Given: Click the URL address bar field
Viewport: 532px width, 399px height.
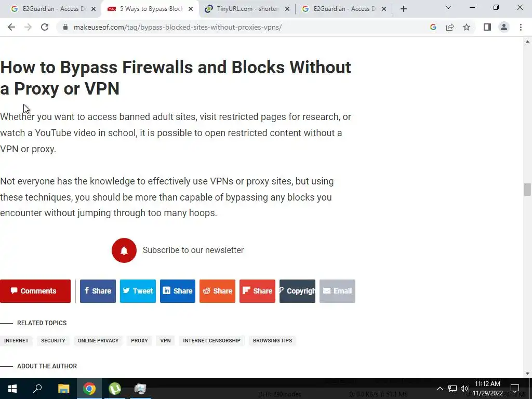Looking at the screenshot, I should (244, 27).
